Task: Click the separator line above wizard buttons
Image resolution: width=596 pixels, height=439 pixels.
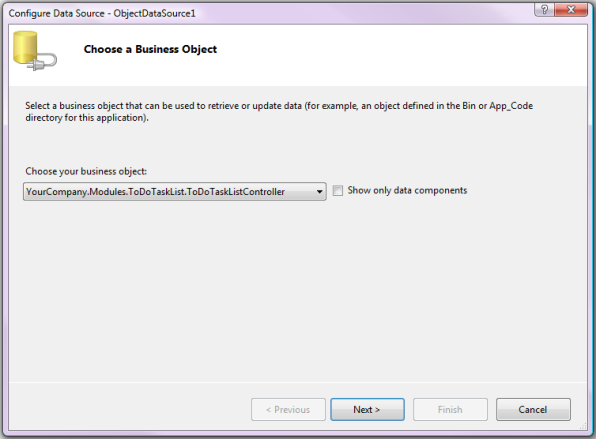Action: pos(298,382)
